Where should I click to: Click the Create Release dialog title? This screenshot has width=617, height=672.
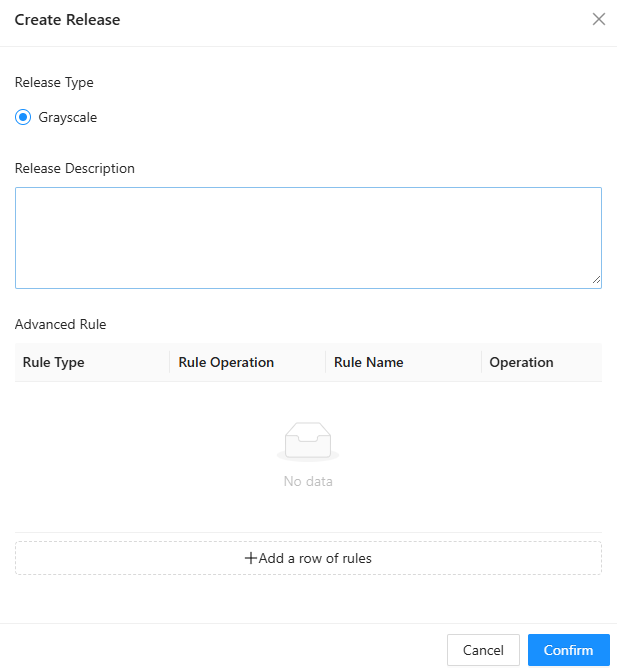tap(67, 19)
